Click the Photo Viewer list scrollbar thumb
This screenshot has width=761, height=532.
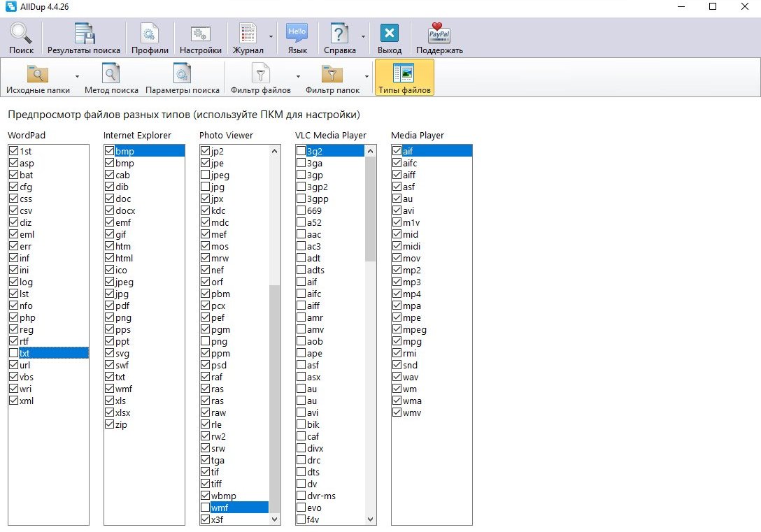point(275,398)
